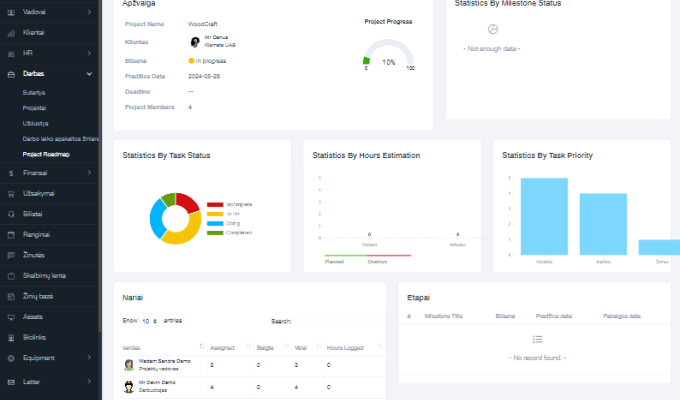Open Madam Sandra Demo's profile link

(x=164, y=360)
